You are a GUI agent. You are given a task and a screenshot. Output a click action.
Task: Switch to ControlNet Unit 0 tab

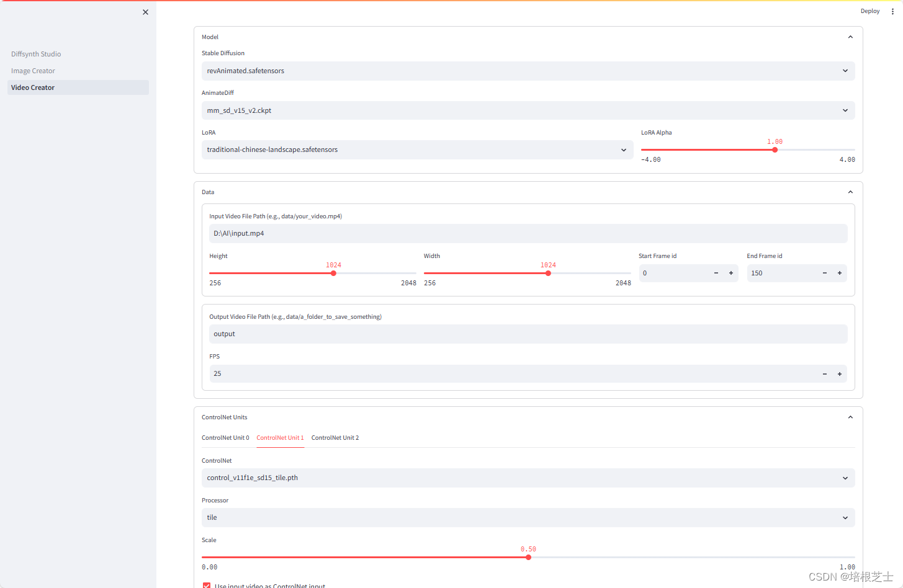pyautogui.click(x=225, y=438)
